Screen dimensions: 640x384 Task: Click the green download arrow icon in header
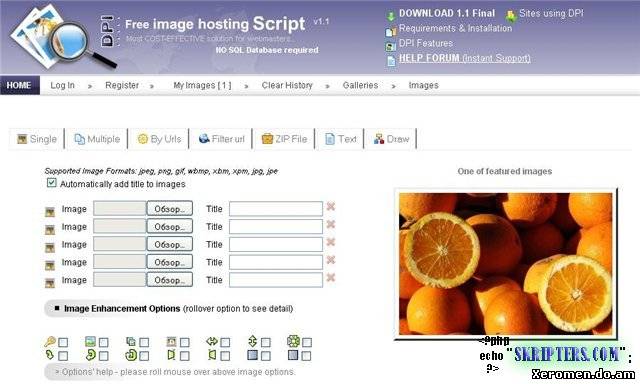click(391, 16)
